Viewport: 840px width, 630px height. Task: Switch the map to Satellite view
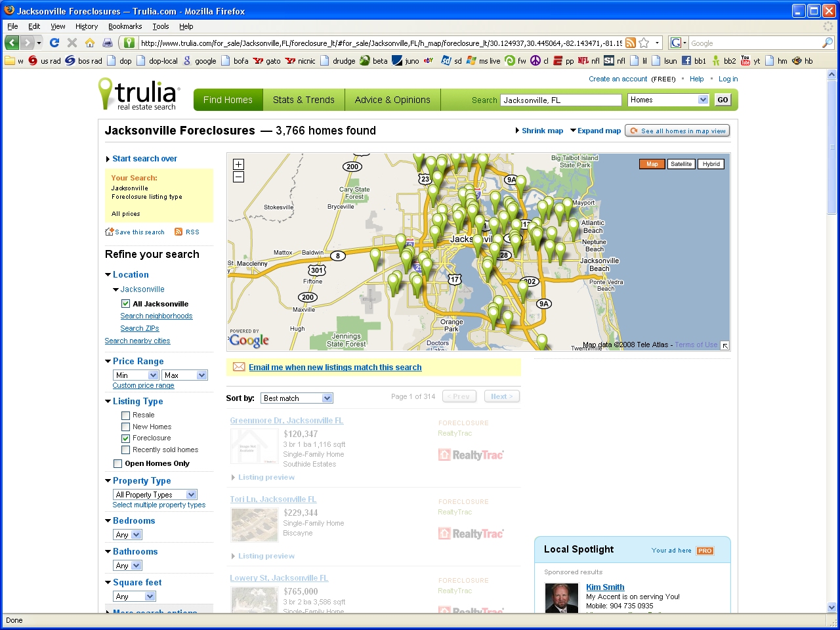coord(681,164)
